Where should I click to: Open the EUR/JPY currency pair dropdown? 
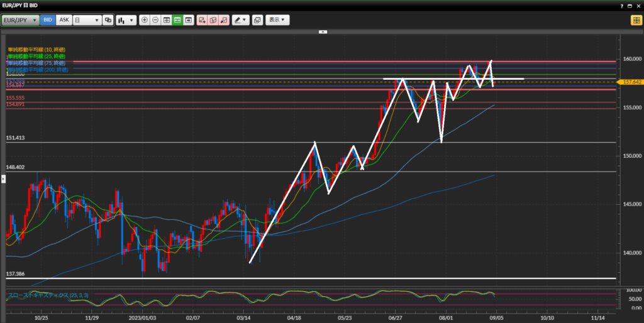point(20,20)
